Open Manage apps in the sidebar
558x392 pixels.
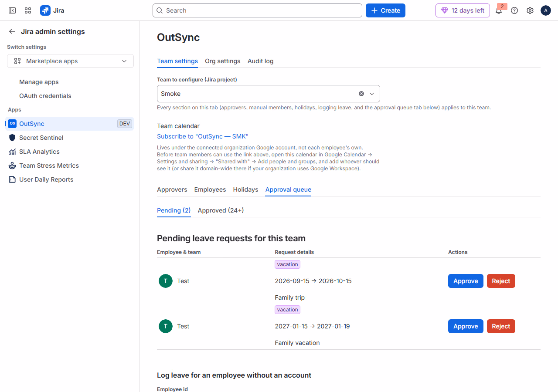[x=39, y=82]
